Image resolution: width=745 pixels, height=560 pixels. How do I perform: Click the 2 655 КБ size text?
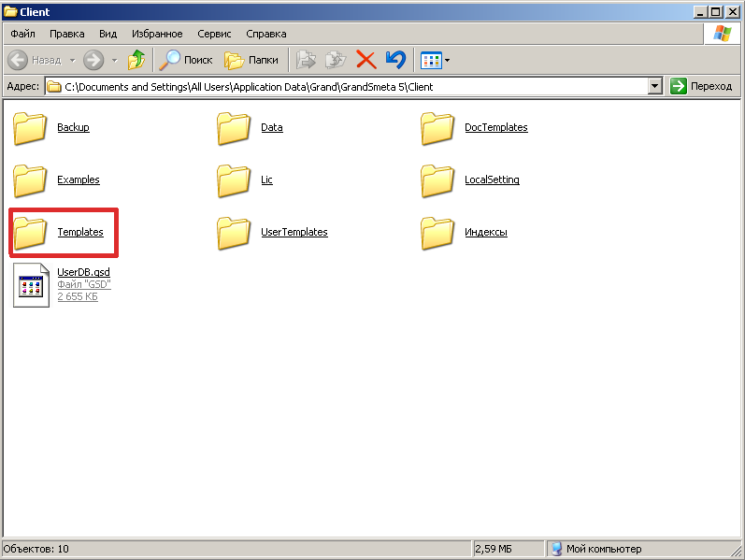pyautogui.click(x=78, y=296)
